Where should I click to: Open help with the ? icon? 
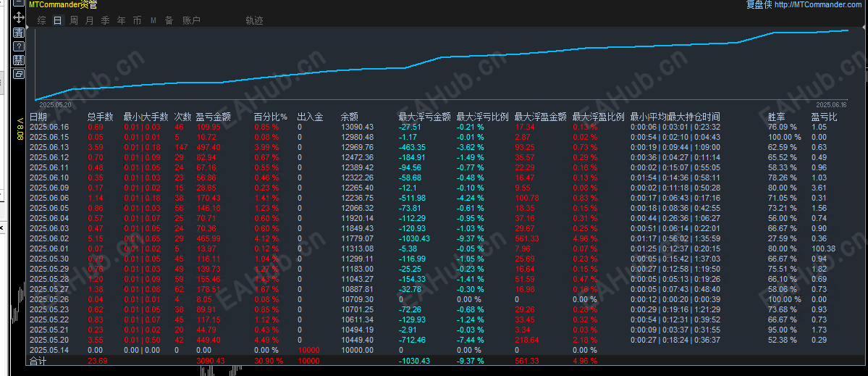click(x=17, y=46)
